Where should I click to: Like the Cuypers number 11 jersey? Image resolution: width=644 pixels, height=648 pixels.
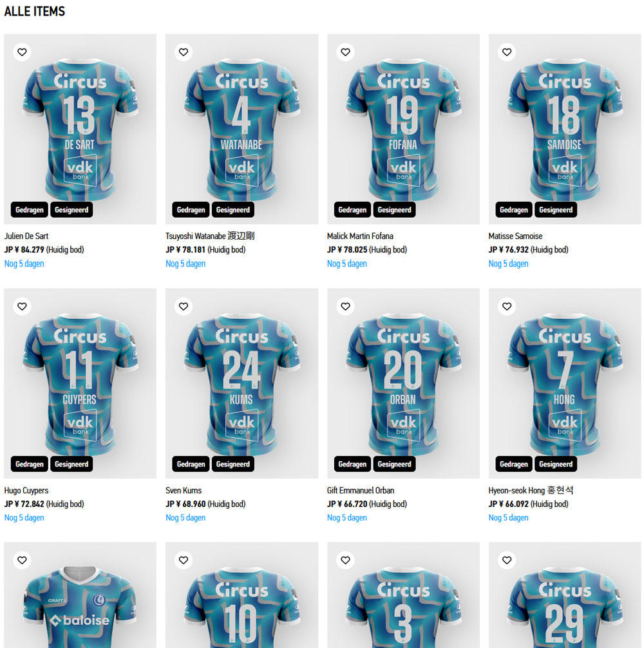(22, 306)
